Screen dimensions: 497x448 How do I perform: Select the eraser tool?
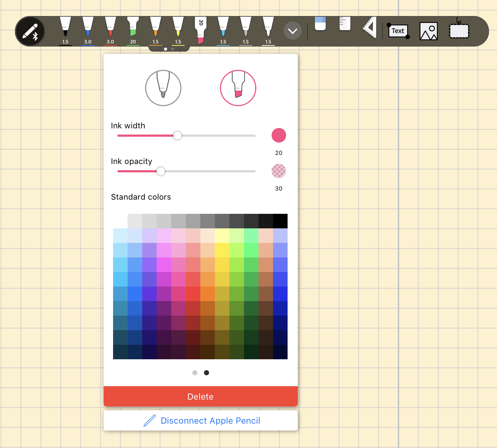[x=320, y=24]
